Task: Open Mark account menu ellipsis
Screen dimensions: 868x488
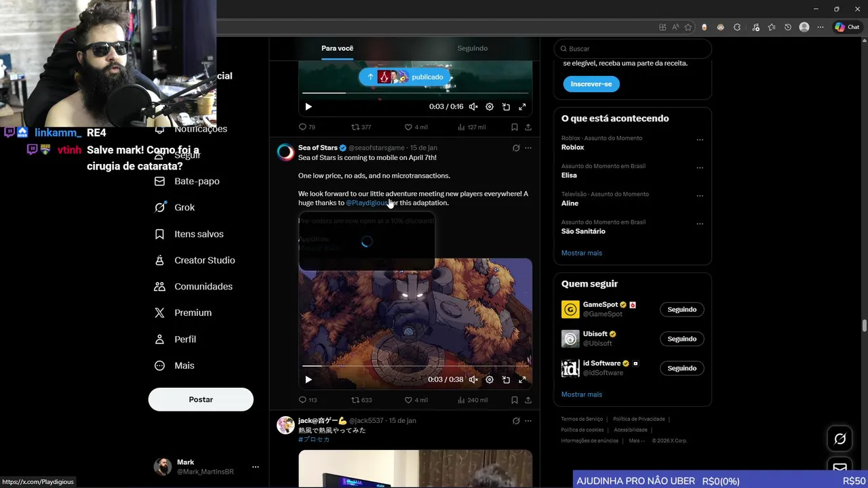Action: coord(255,467)
